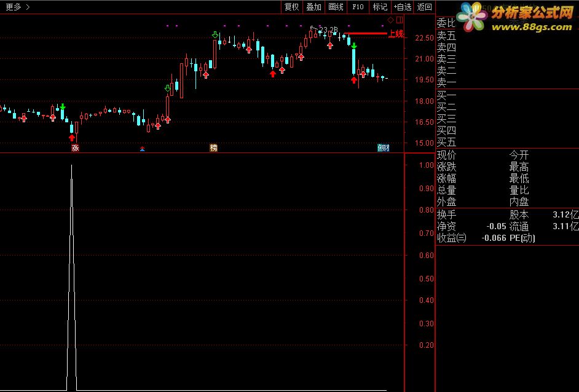This screenshot has height=392, width=579.
Task: Click the 外盘 label
Action: pyautogui.click(x=446, y=202)
